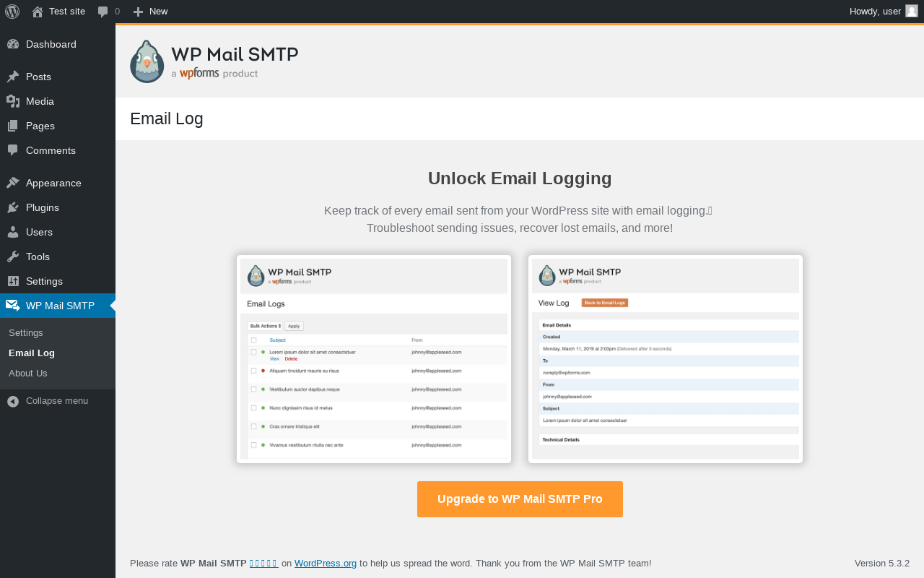Image resolution: width=924 pixels, height=578 pixels.
Task: Click the star rating link in the footer
Action: tap(263, 564)
